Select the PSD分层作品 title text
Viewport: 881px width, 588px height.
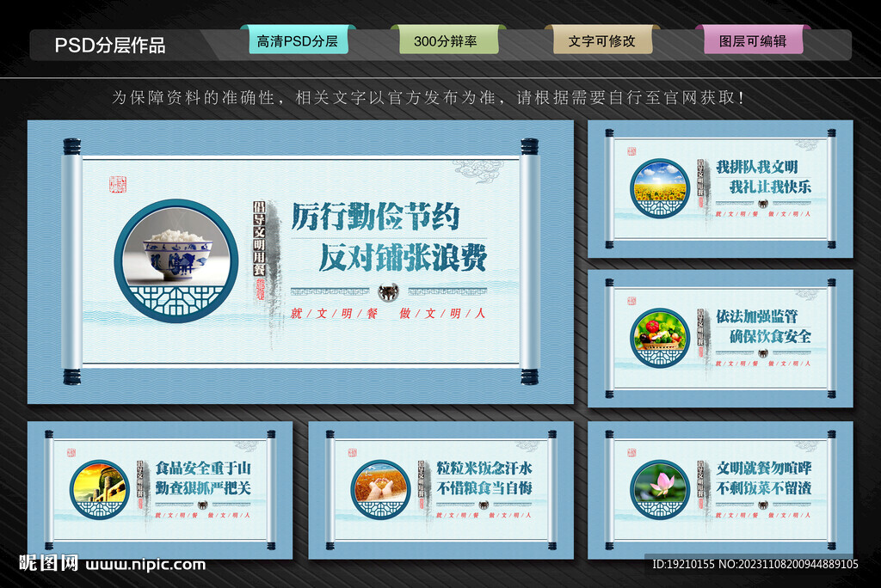pyautogui.click(x=110, y=45)
